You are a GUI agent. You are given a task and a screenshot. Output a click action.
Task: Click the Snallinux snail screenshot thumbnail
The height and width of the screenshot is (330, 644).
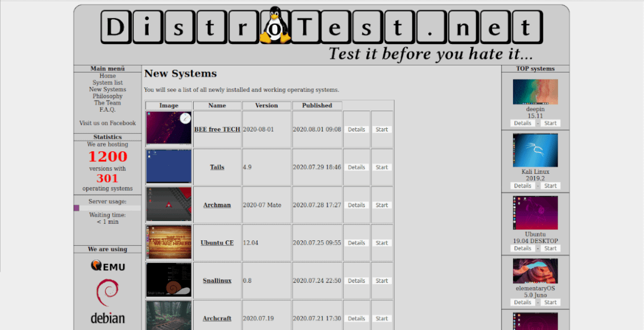(169, 280)
